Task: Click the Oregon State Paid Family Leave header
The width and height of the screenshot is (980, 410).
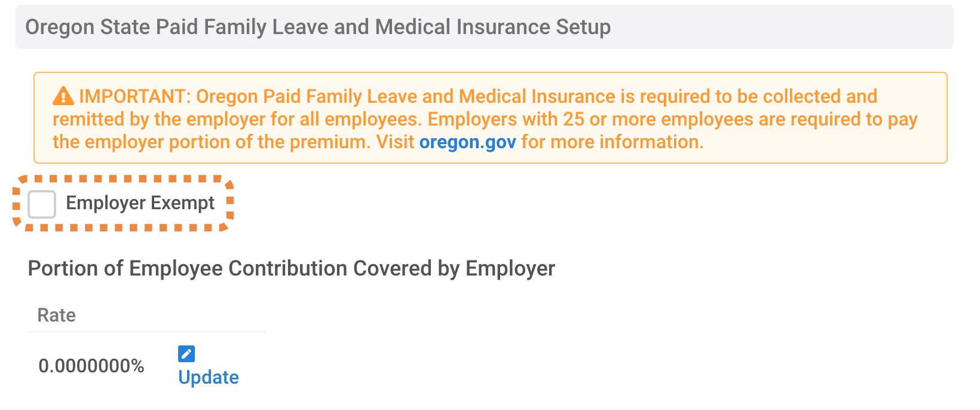Action: click(x=318, y=27)
